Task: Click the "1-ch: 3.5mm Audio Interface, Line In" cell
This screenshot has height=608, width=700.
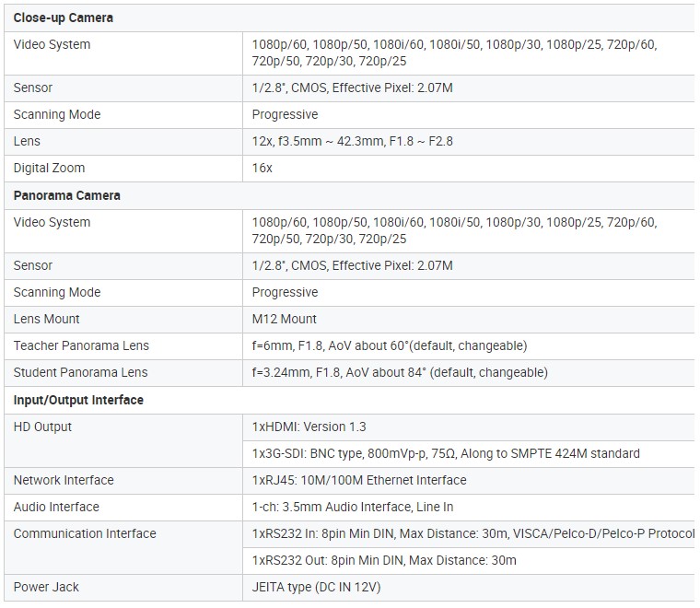Action: [468, 507]
